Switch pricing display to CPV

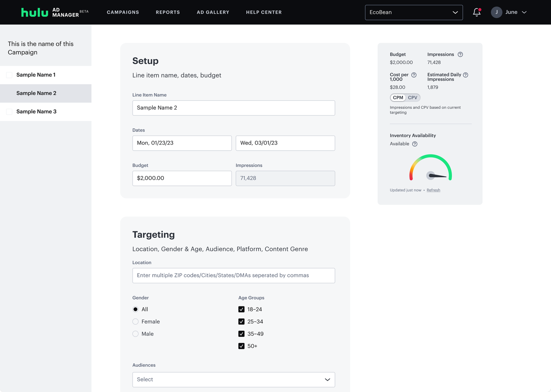(x=413, y=97)
